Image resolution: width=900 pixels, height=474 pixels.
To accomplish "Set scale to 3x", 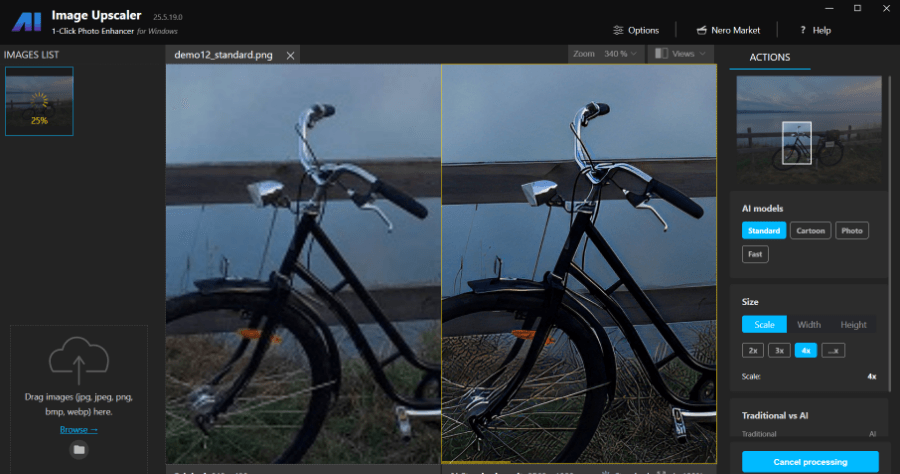I will 779,351.
